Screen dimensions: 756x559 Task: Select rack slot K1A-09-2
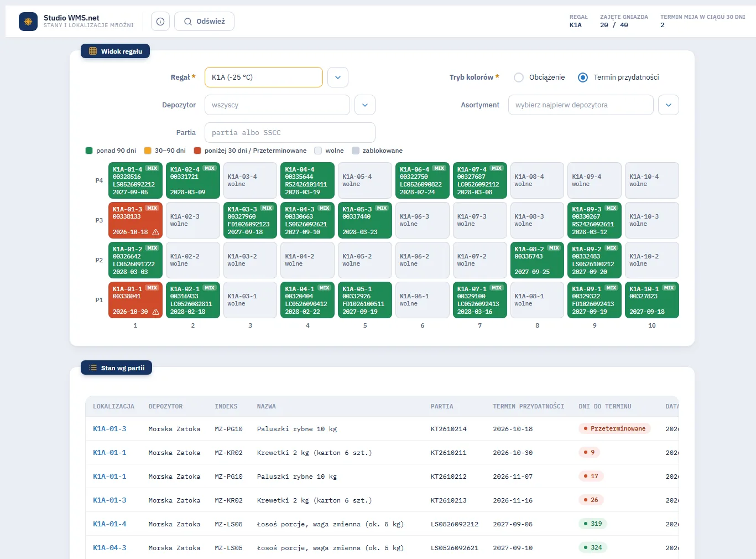click(x=595, y=260)
